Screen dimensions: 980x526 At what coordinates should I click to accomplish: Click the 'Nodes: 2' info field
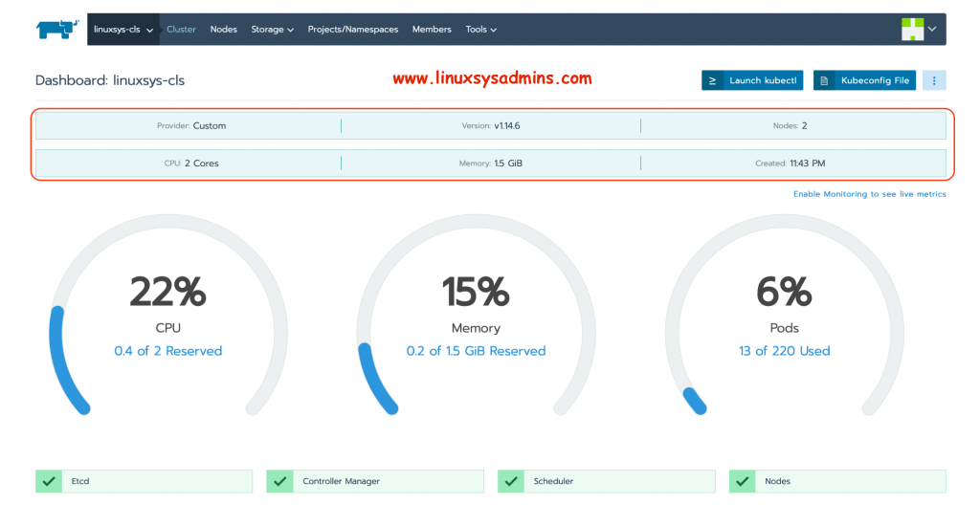tap(790, 125)
